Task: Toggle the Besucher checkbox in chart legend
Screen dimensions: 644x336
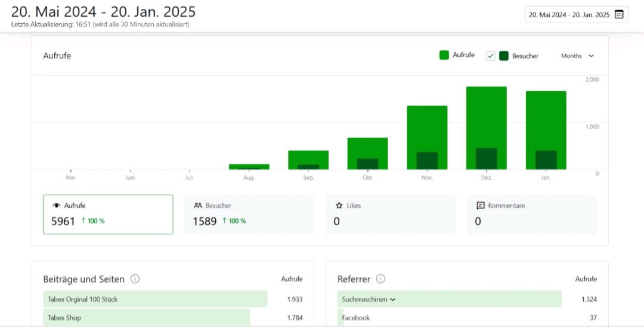Action: [491, 56]
